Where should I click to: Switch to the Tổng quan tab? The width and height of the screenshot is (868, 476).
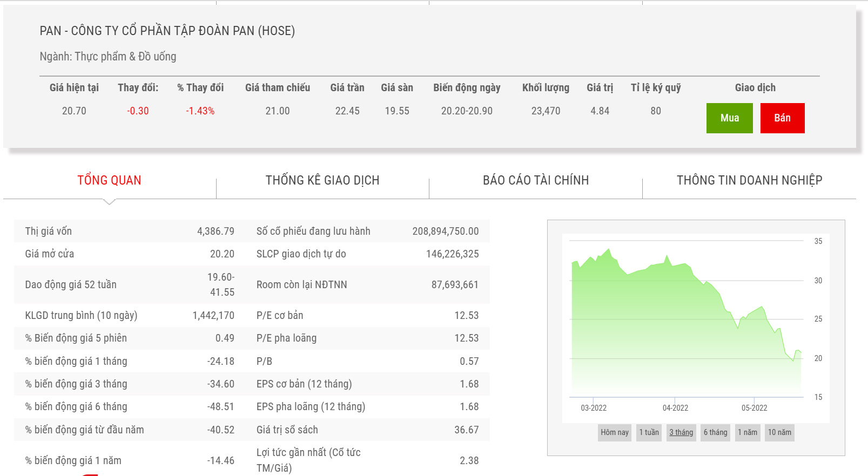point(109,180)
